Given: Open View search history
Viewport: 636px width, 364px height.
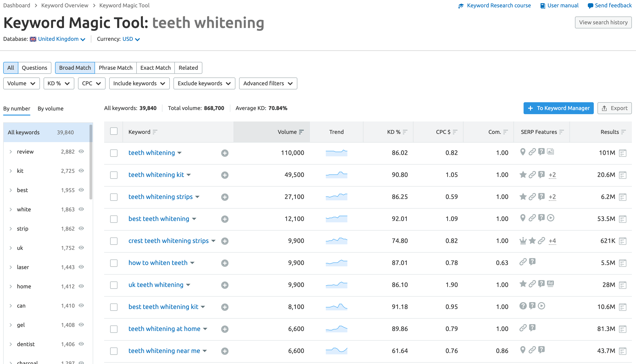Looking at the screenshot, I should coord(603,22).
